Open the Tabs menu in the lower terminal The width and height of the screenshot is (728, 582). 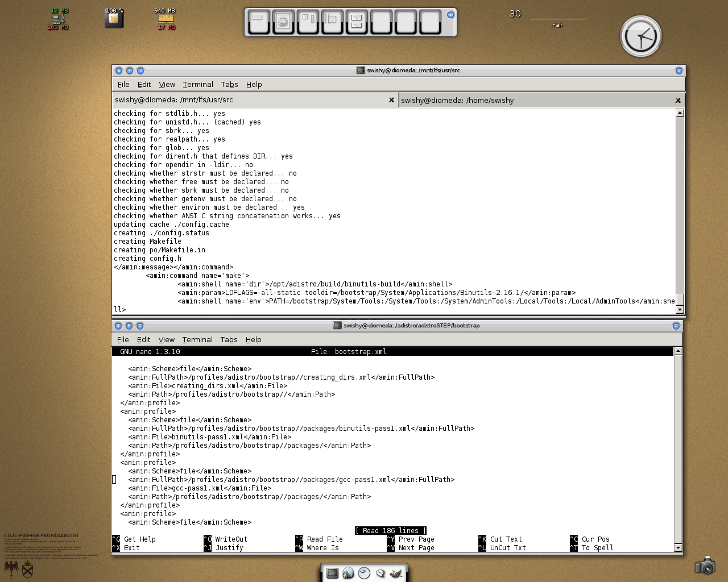click(x=229, y=339)
